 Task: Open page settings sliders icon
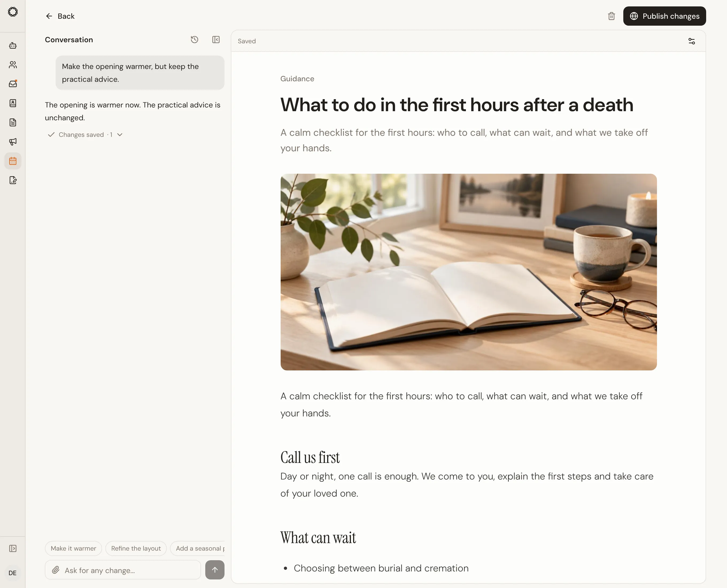(x=692, y=41)
